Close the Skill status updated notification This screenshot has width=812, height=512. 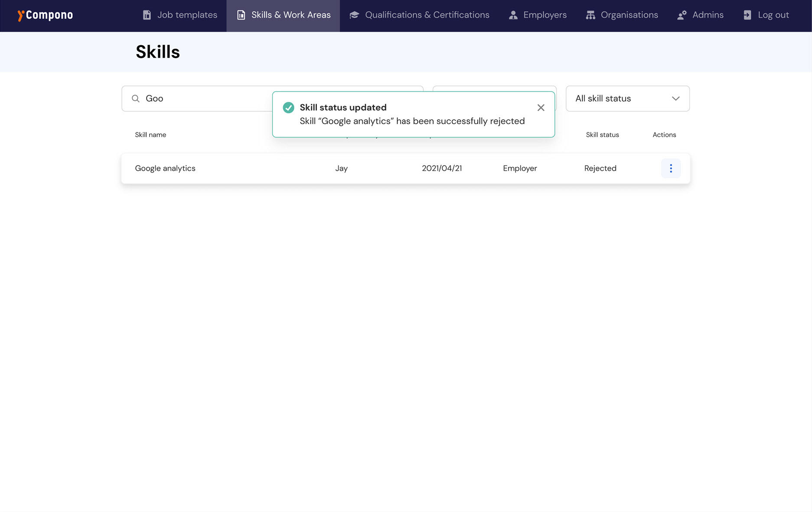coord(541,108)
